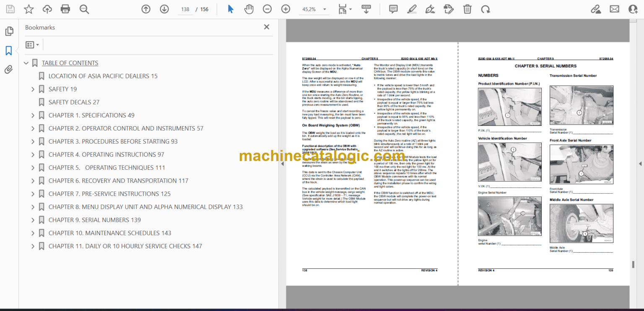The image size is (644, 311).
Task: Expand the SAFETY bookmark
Action: point(33,89)
